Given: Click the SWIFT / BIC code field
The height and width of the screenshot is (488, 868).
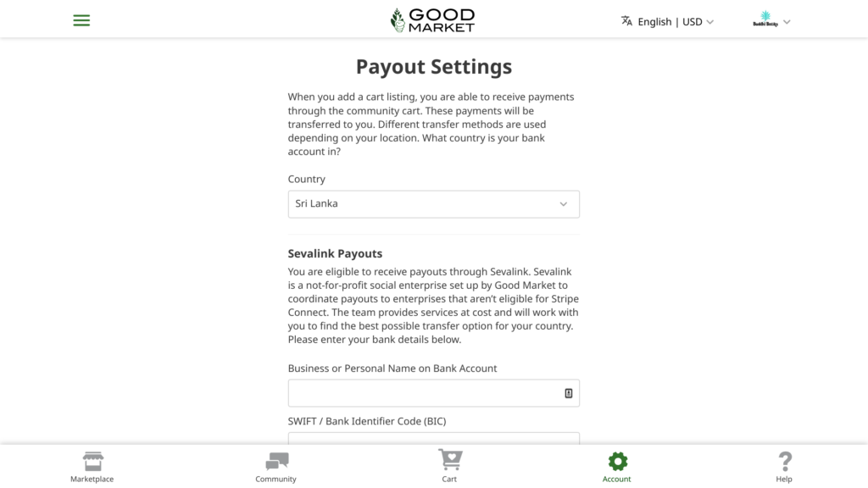Looking at the screenshot, I should click(433, 438).
